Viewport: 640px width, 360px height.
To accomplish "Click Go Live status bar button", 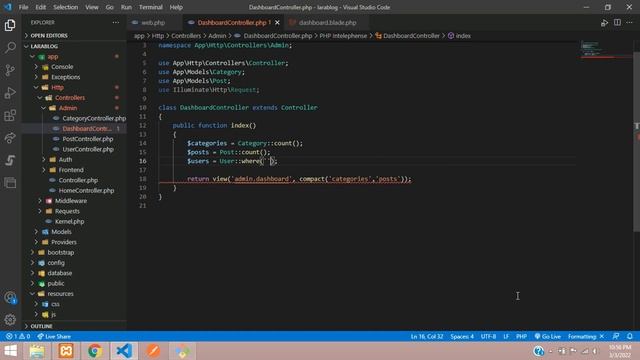I will [x=547, y=336].
